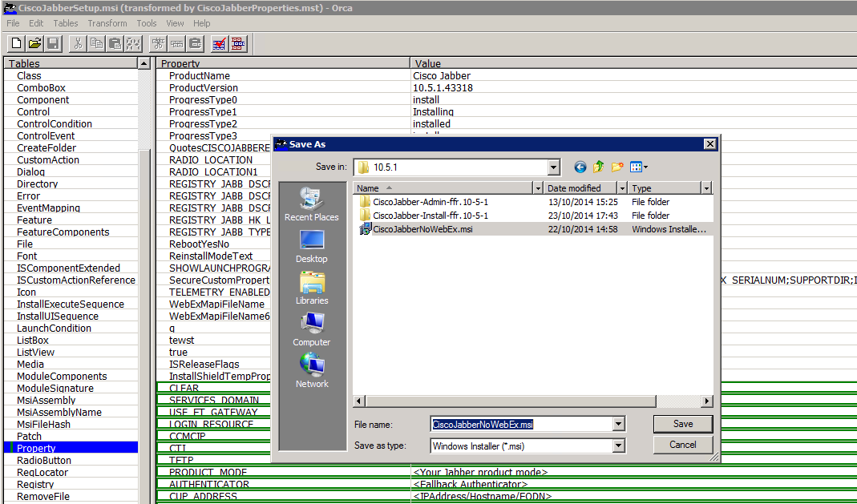Sort files by the Date modified header
Image resolution: width=857 pixels, height=504 pixels.
point(580,188)
